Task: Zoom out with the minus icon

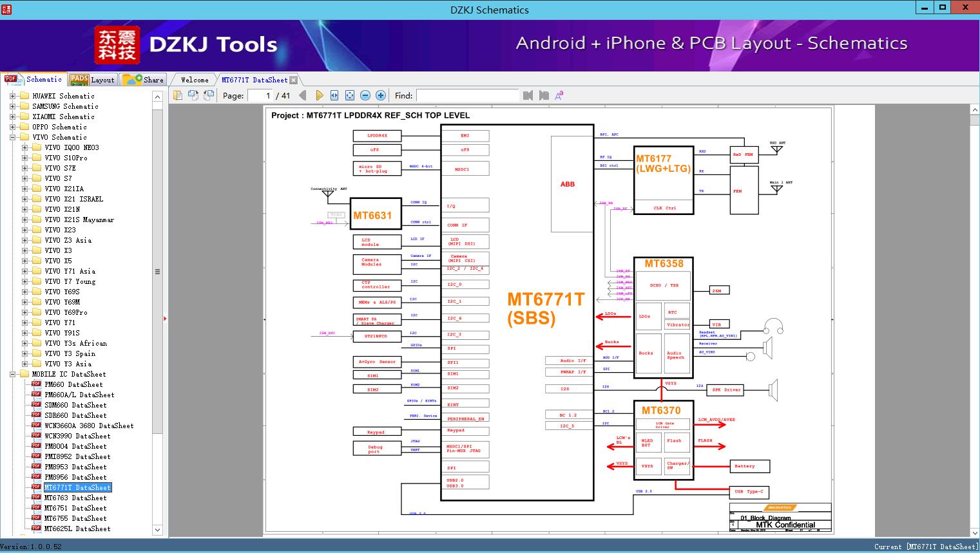Action: point(365,95)
